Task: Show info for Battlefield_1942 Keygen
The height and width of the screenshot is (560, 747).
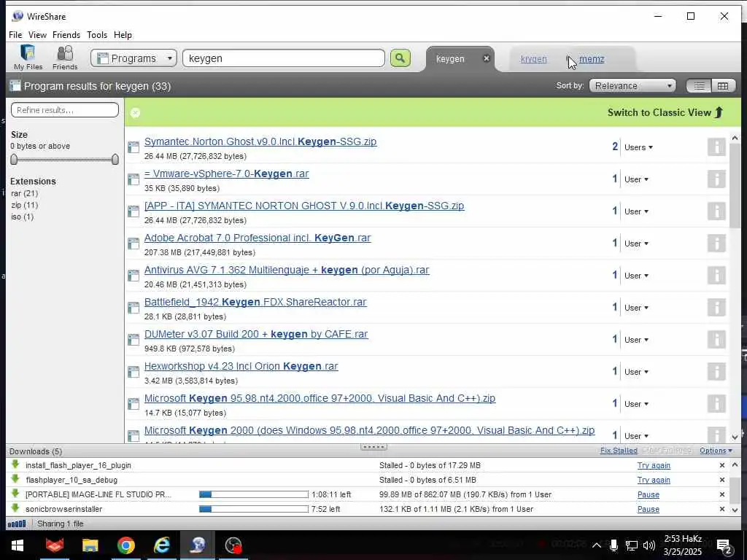Action: pyautogui.click(x=716, y=307)
